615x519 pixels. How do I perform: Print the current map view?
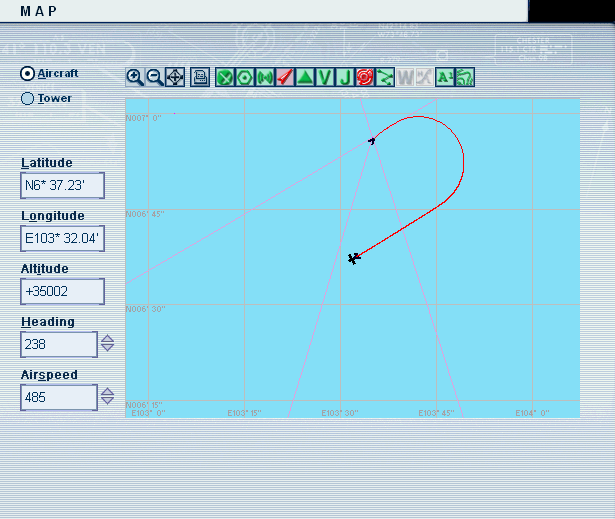(200, 77)
